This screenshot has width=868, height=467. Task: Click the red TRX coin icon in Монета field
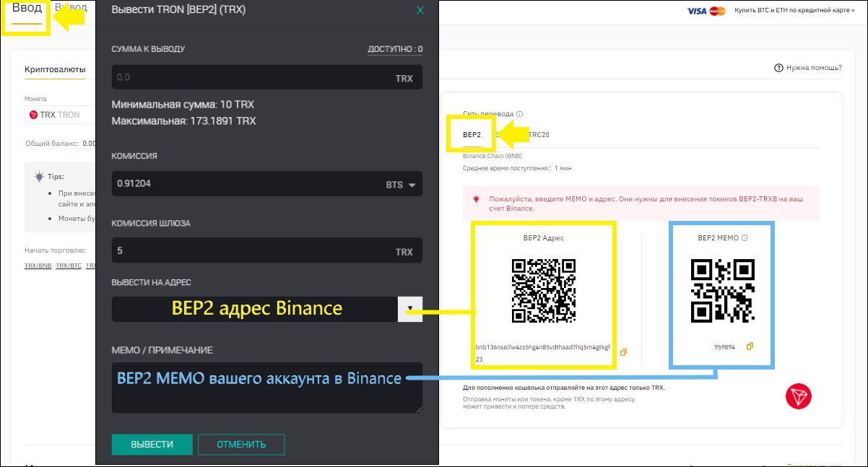33,114
